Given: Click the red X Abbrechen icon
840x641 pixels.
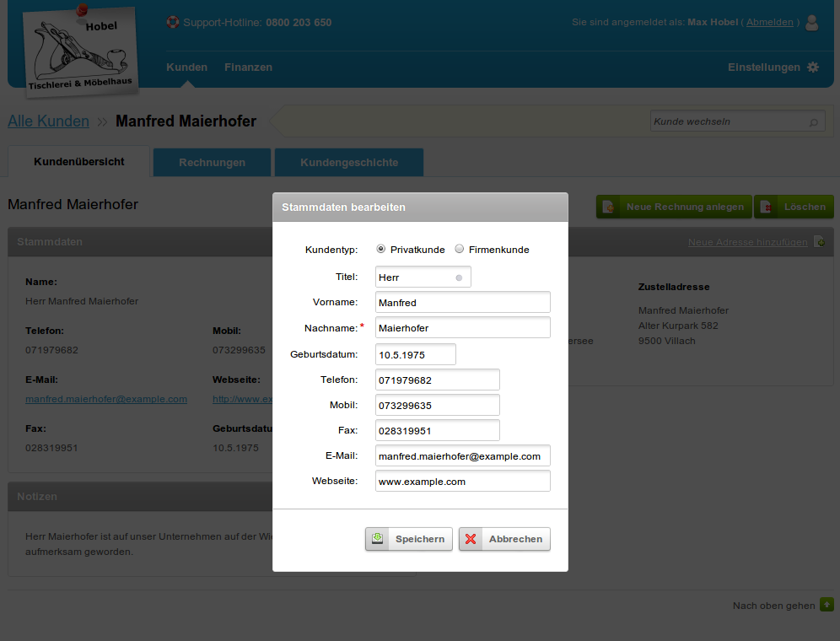Looking at the screenshot, I should click(x=471, y=539).
